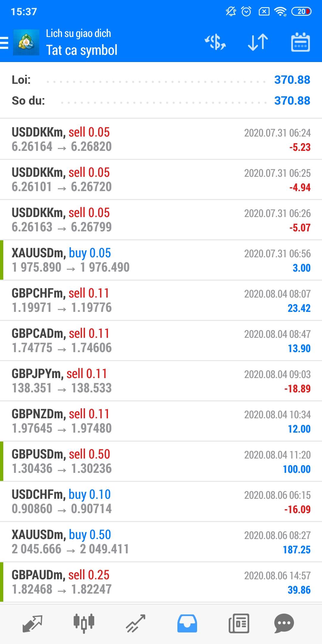
Task: Open the Trade tab with trend arrow
Action: 136,623
